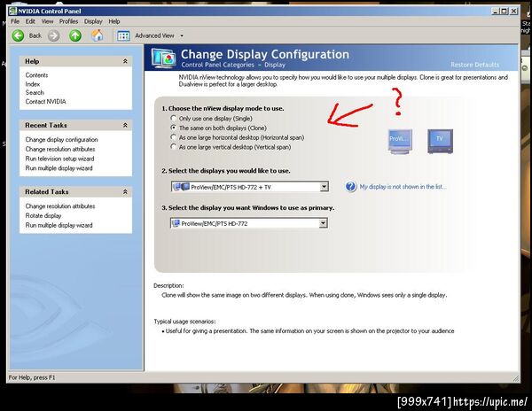Click the Display breadcrumb
The width and height of the screenshot is (532, 411).
(275, 65)
